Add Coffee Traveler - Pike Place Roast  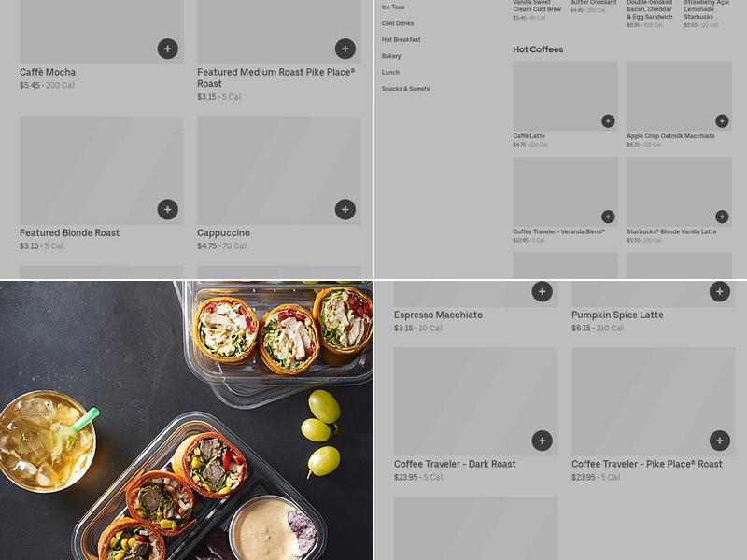[720, 441]
